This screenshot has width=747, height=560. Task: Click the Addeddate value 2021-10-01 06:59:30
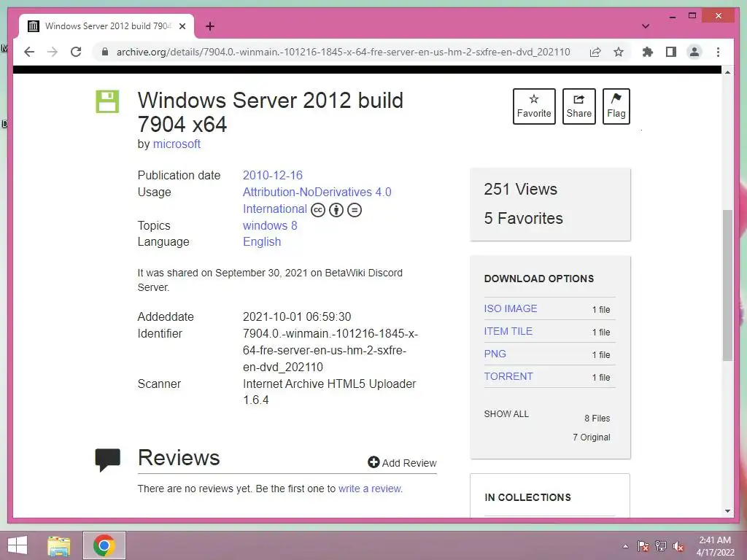pyautogui.click(x=297, y=316)
